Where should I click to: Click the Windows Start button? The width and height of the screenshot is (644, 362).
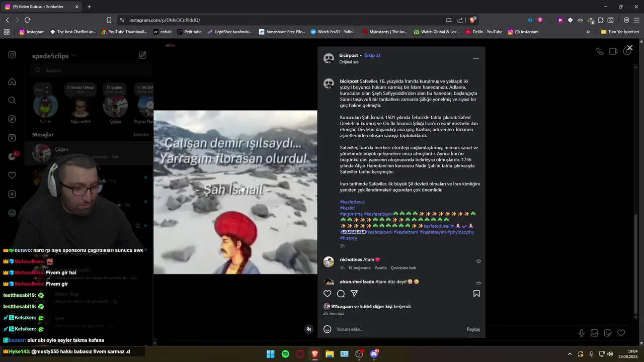coord(270,354)
